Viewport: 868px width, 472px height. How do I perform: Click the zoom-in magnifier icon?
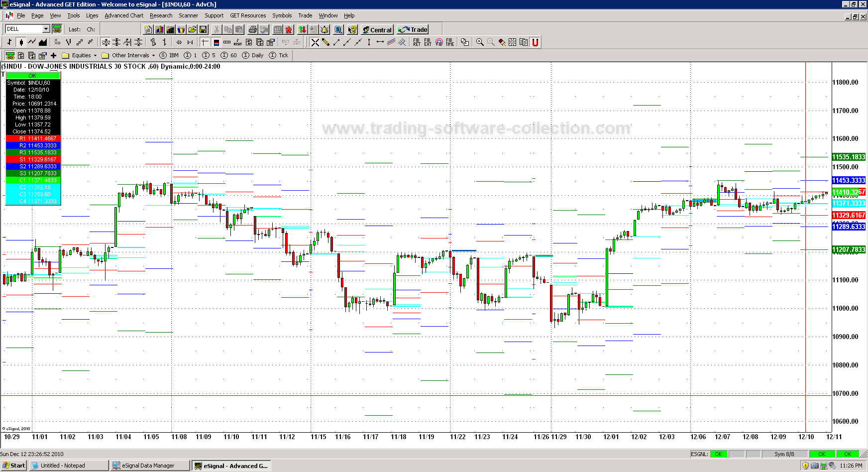480,42
